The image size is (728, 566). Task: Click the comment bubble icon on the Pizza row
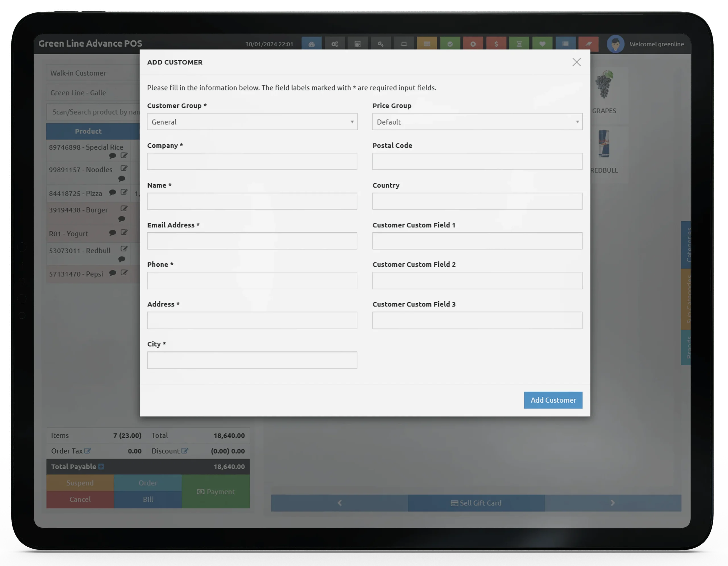[x=112, y=192]
